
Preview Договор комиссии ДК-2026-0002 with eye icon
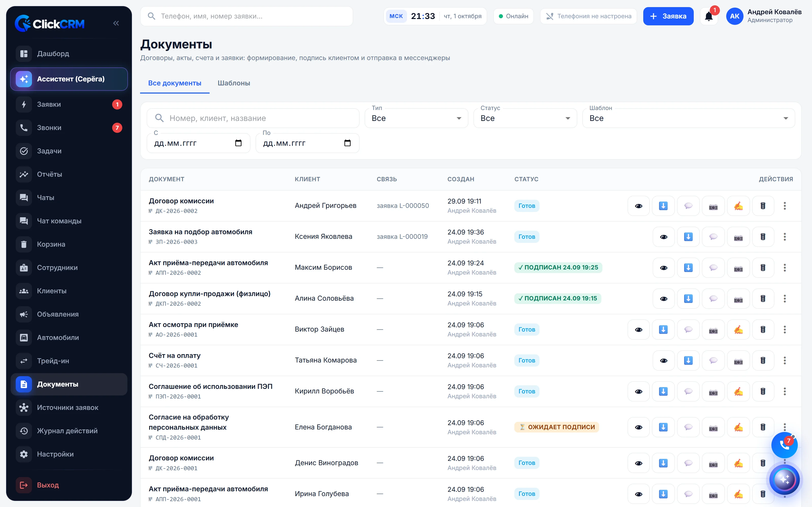coord(638,206)
